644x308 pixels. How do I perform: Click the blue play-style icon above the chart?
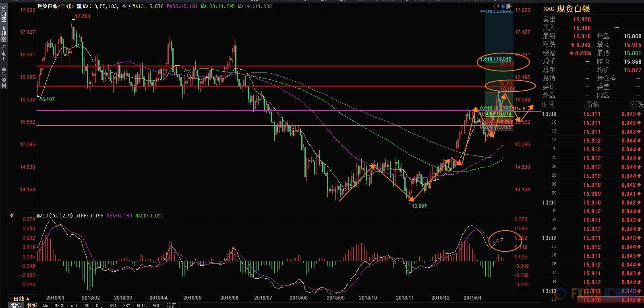(503, 6)
